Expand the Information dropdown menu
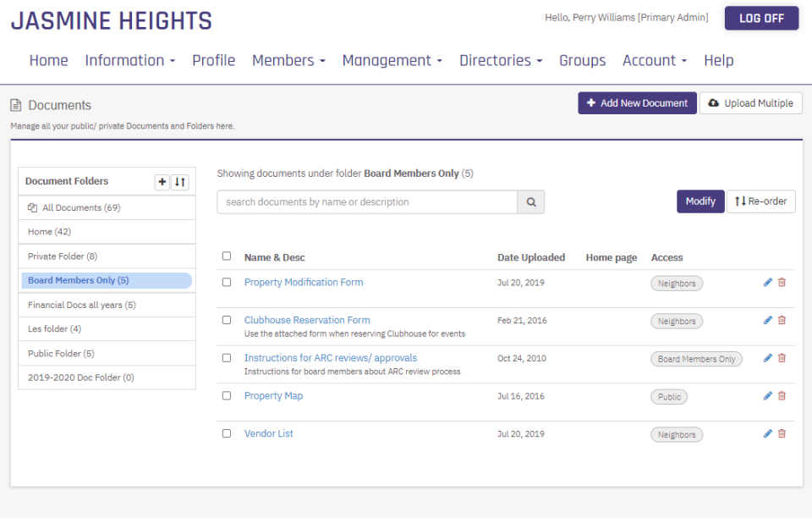The width and height of the screenshot is (812, 518). [x=129, y=61]
